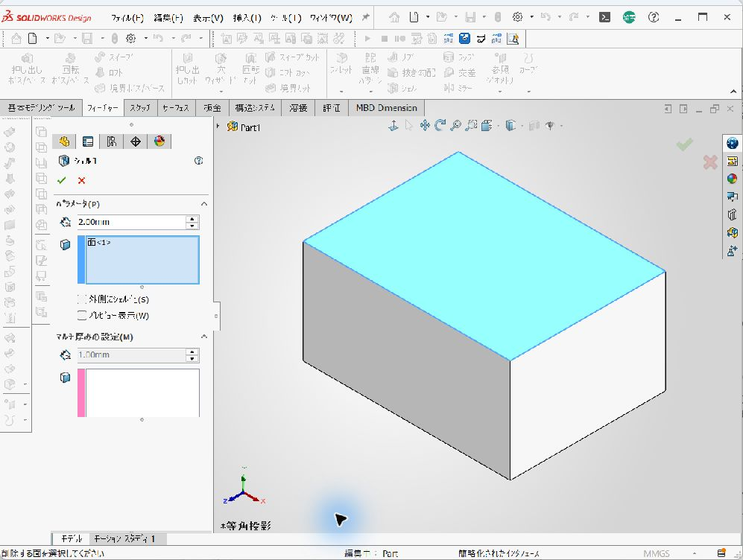Collapse the Parameters section

point(204,204)
